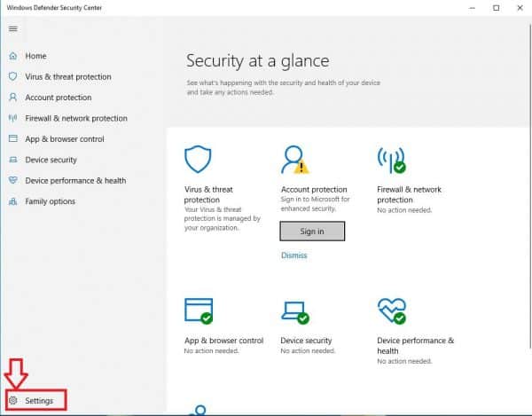Screen dimensions: 532x416
Task: Open the Firewall & network protection tile icon
Action: point(390,161)
